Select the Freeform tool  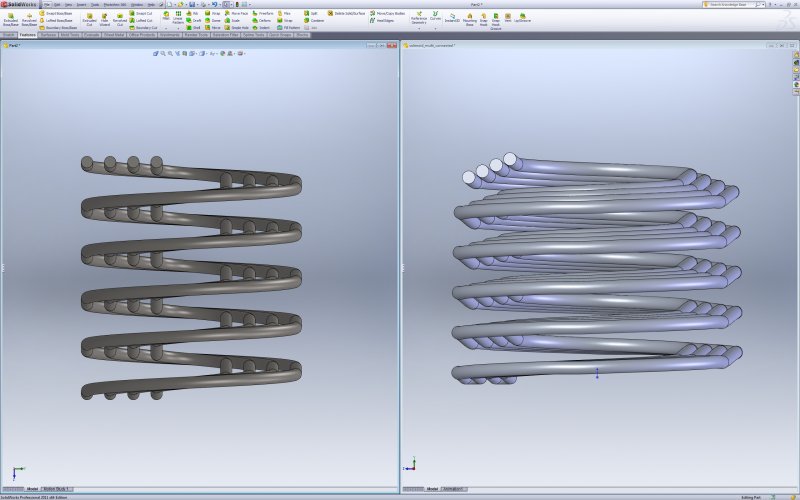click(263, 13)
